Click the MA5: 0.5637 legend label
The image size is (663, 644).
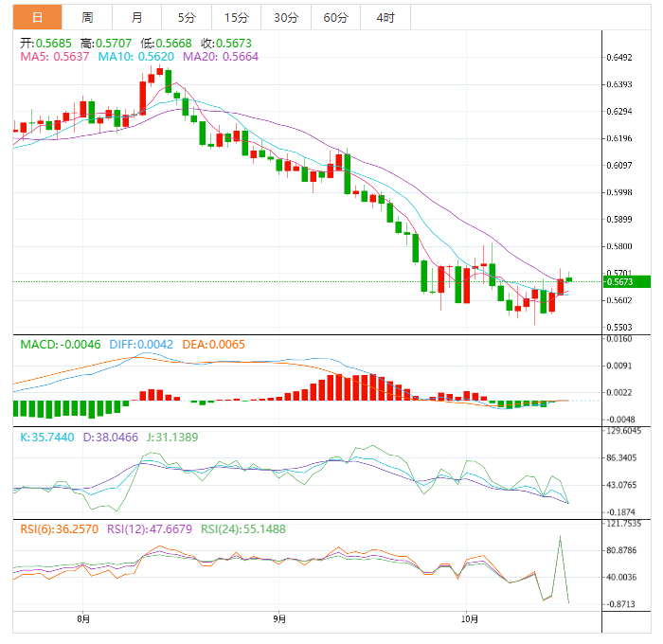click(x=55, y=56)
